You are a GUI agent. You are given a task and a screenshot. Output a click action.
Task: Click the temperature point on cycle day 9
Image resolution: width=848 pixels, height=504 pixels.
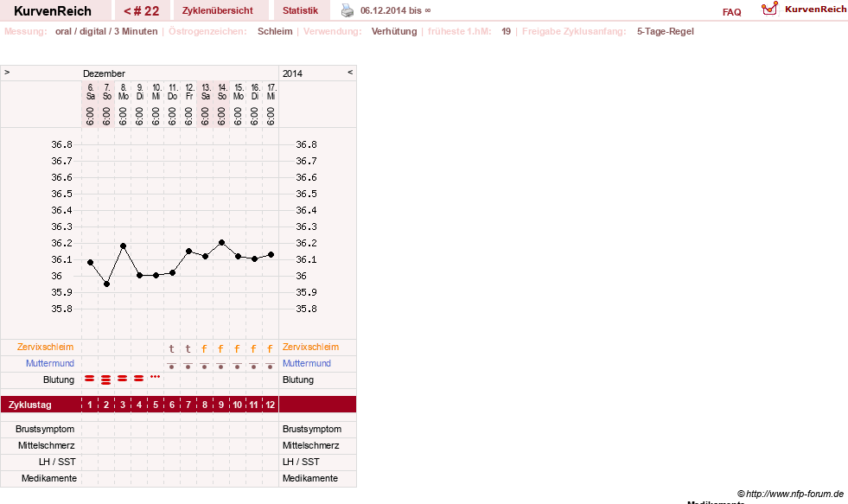coord(222,243)
